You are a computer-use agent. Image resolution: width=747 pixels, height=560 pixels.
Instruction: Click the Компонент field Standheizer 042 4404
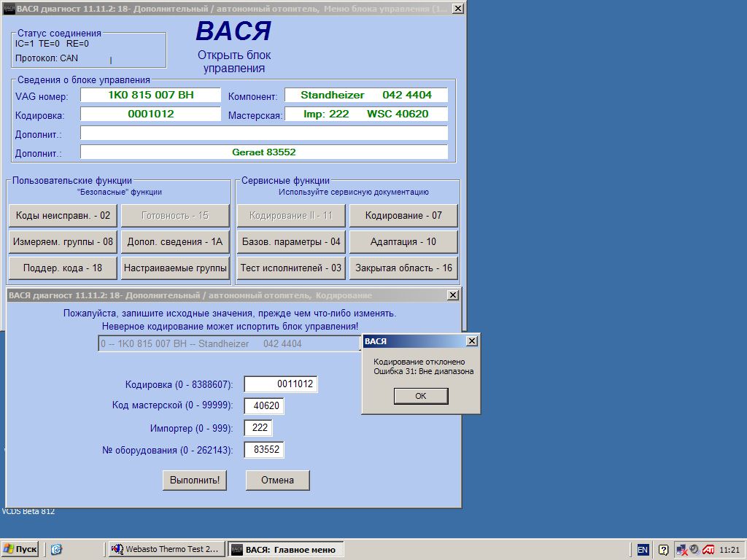point(366,95)
